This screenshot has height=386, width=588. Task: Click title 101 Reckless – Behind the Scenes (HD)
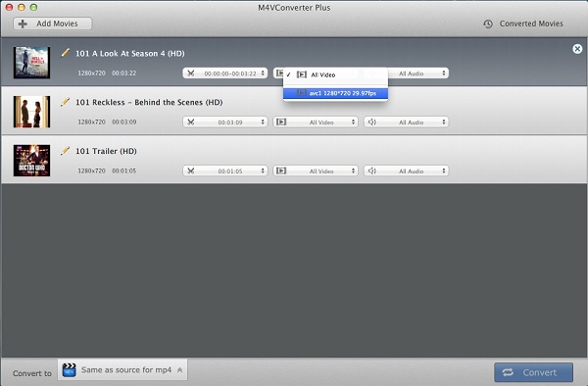(149, 102)
